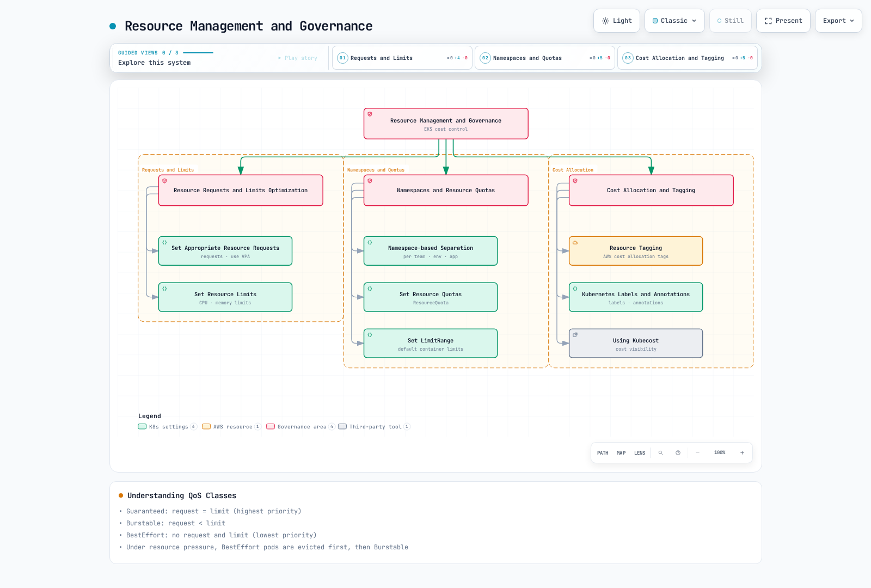The image size is (871, 588).
Task: Select the Using Kubecost node
Action: pos(636,344)
